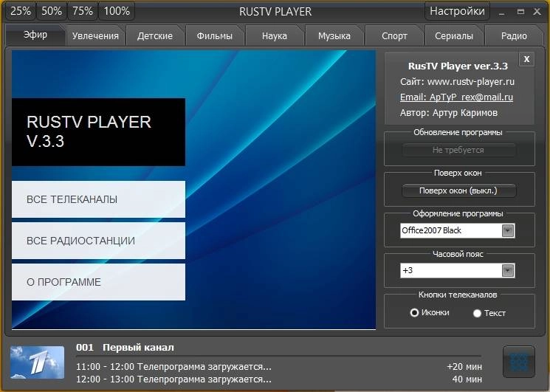Open the Детские tab
The height and width of the screenshot is (392, 550).
(x=155, y=35)
